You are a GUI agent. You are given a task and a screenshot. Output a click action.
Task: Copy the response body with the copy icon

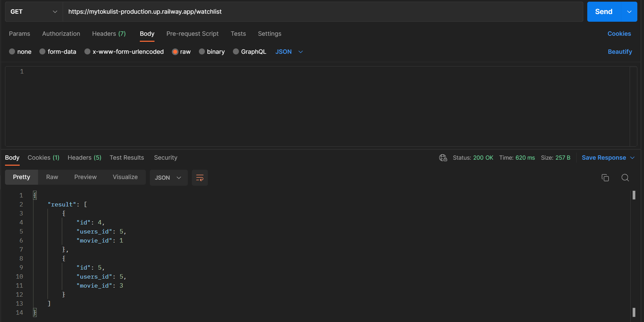(605, 178)
